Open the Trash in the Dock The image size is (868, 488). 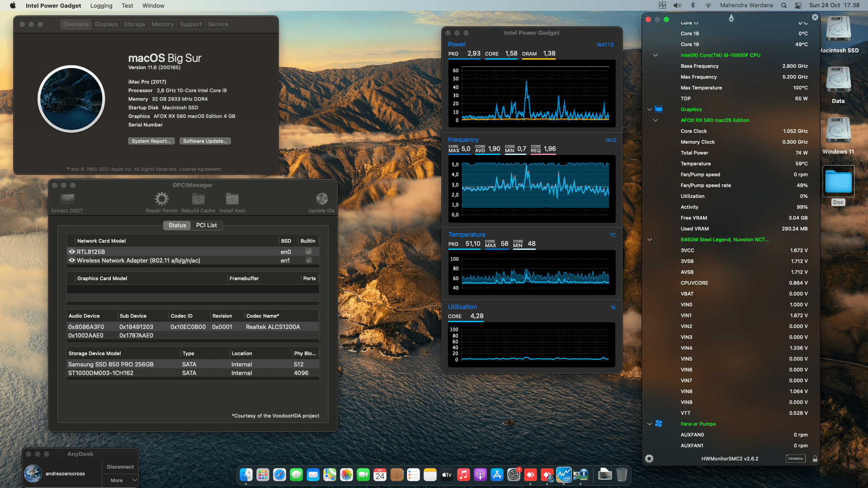pos(622,475)
